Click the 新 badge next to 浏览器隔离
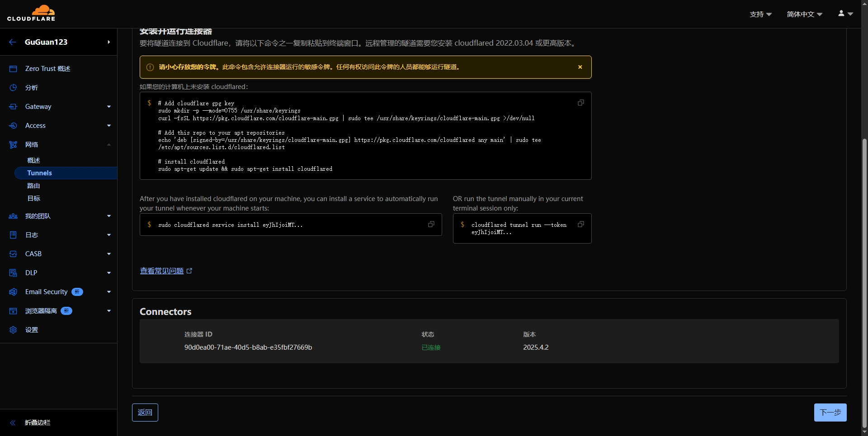 66,311
